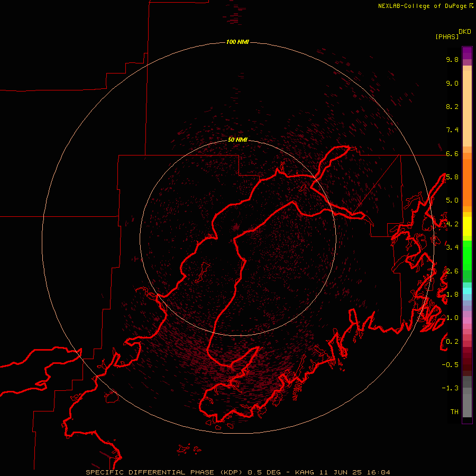
Task: Click the pink segment of the colorbar
Action: tap(467, 321)
